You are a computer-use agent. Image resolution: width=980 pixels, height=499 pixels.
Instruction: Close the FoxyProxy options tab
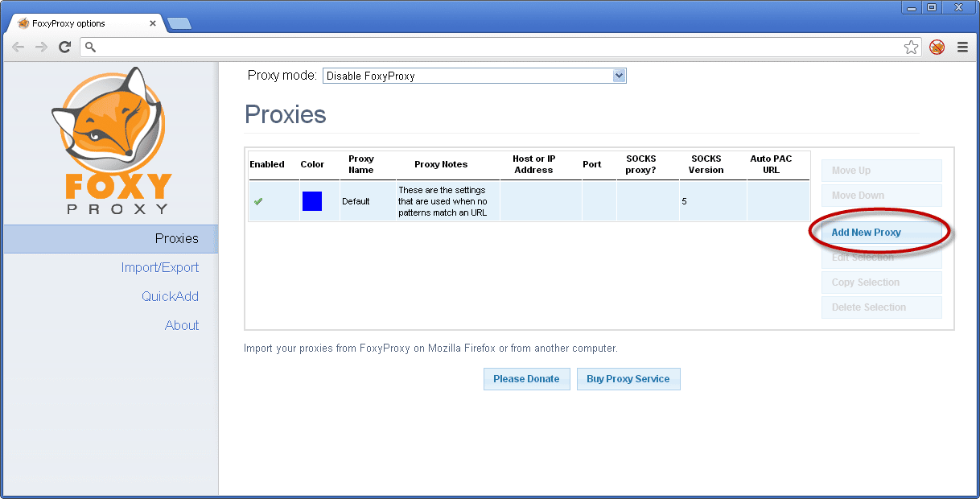(x=153, y=23)
